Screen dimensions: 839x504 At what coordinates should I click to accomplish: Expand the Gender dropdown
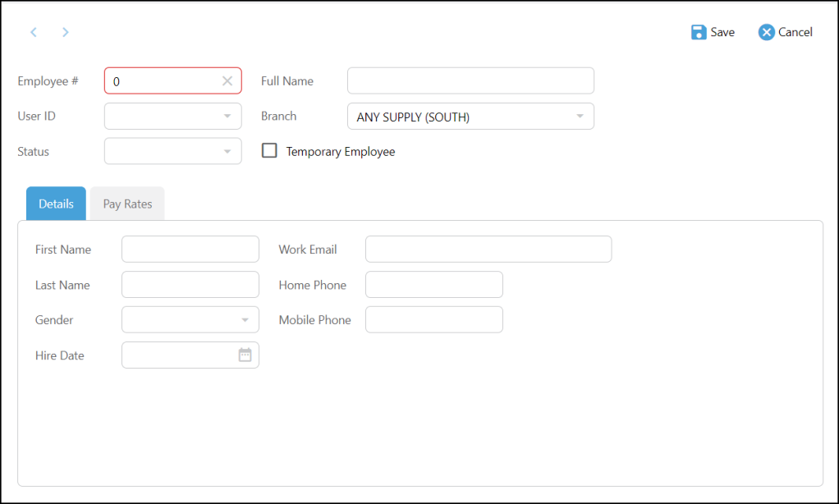[x=245, y=320]
